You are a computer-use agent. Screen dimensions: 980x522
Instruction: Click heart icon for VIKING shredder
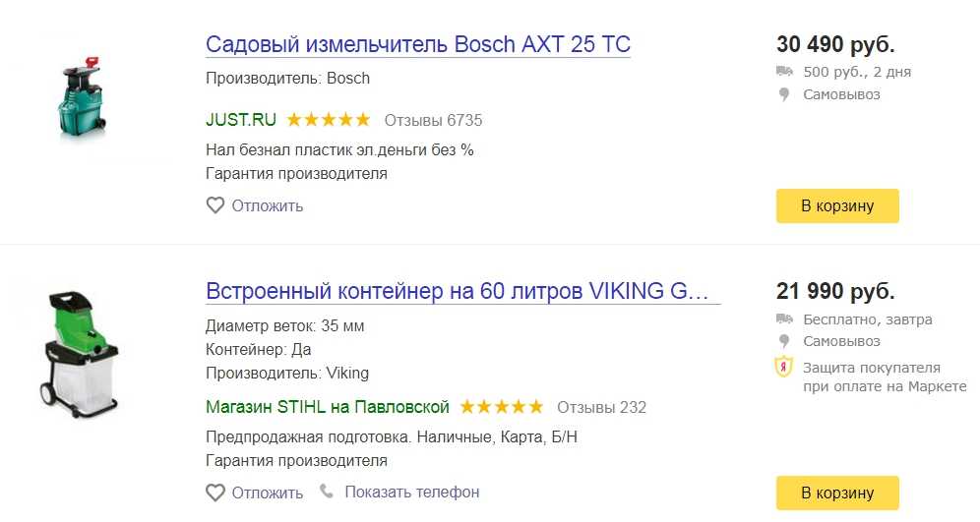pyautogui.click(x=215, y=493)
